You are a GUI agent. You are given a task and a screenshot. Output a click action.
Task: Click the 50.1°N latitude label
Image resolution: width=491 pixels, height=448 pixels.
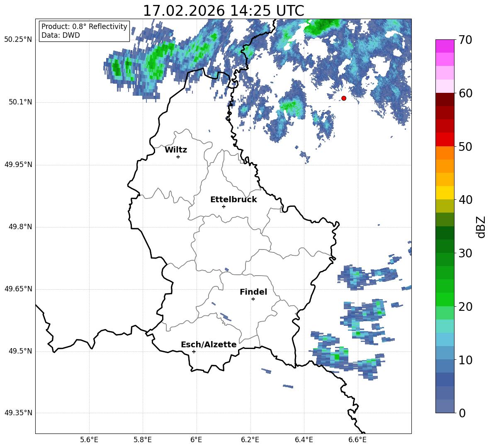21,102
